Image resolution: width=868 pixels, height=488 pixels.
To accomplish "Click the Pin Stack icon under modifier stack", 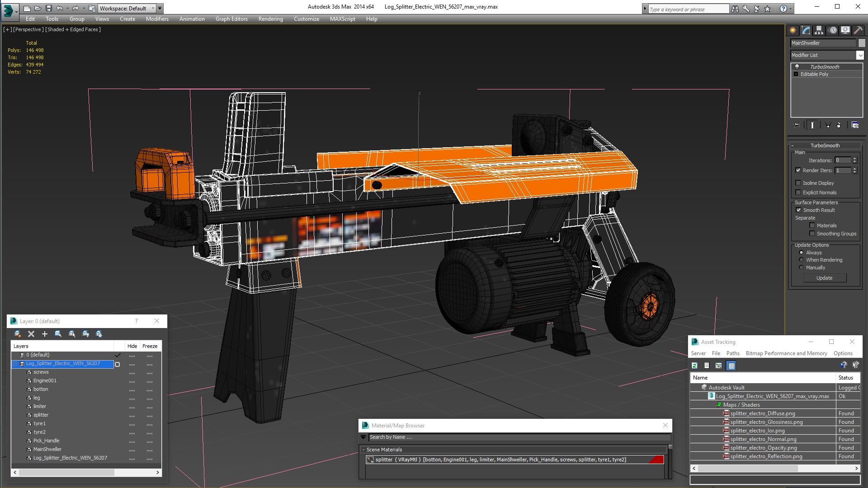I will pyautogui.click(x=797, y=125).
